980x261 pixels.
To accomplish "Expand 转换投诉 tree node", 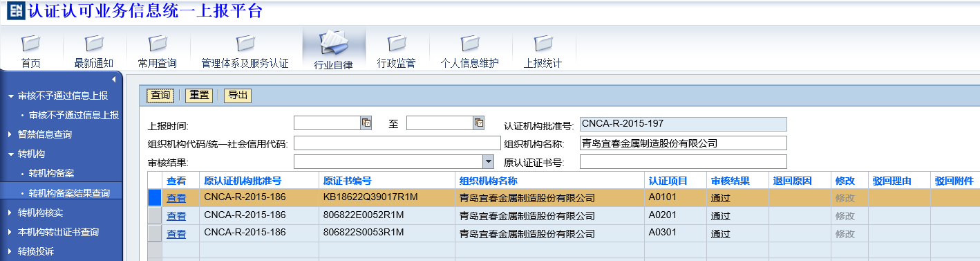I will [x=9, y=251].
